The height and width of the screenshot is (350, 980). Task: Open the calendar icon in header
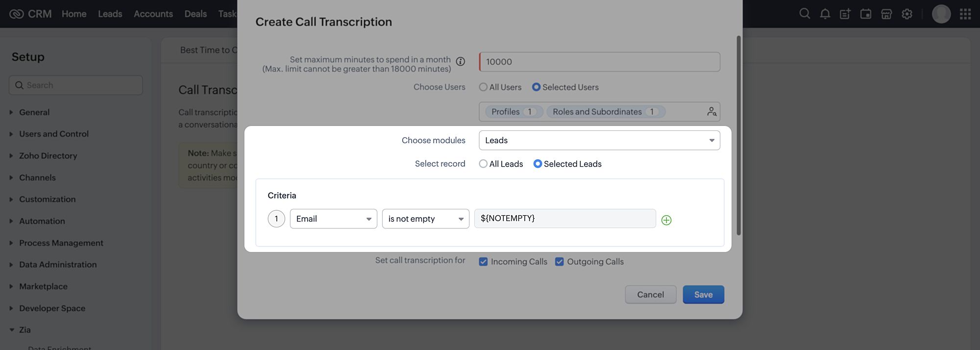click(x=866, y=14)
